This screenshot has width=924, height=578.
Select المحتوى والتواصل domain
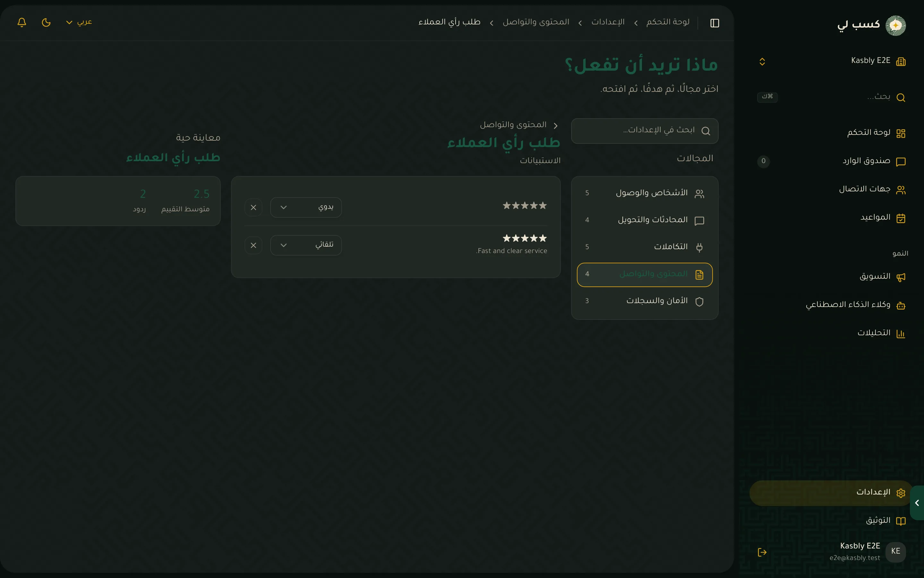(645, 275)
